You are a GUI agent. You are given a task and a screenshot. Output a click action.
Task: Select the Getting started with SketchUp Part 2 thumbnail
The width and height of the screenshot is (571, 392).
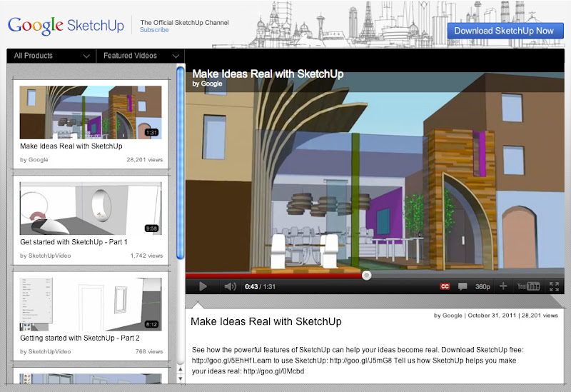pos(91,304)
